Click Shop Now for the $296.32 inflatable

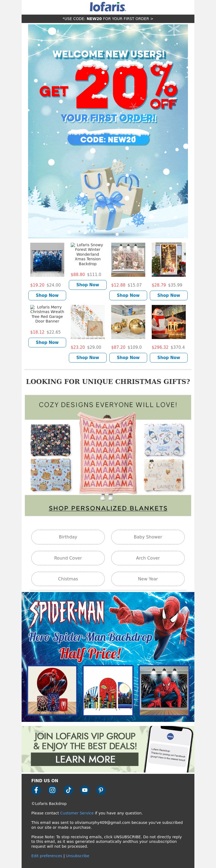point(168,357)
